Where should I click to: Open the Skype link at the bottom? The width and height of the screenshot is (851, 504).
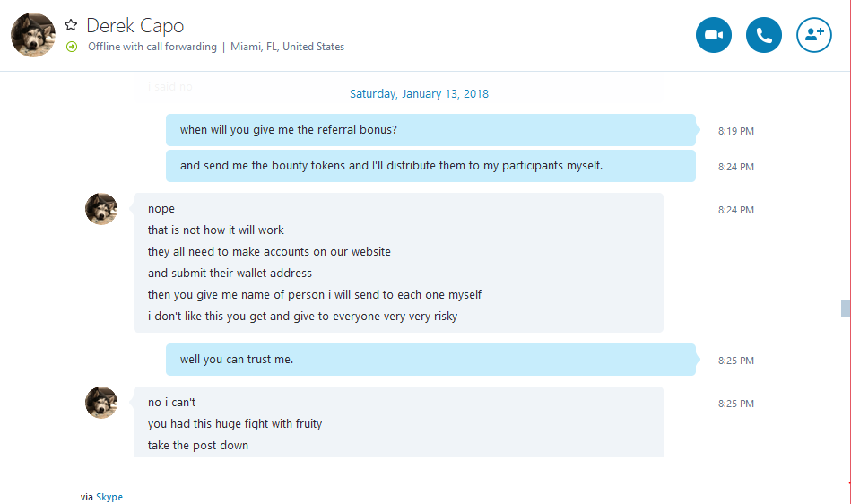(x=109, y=497)
